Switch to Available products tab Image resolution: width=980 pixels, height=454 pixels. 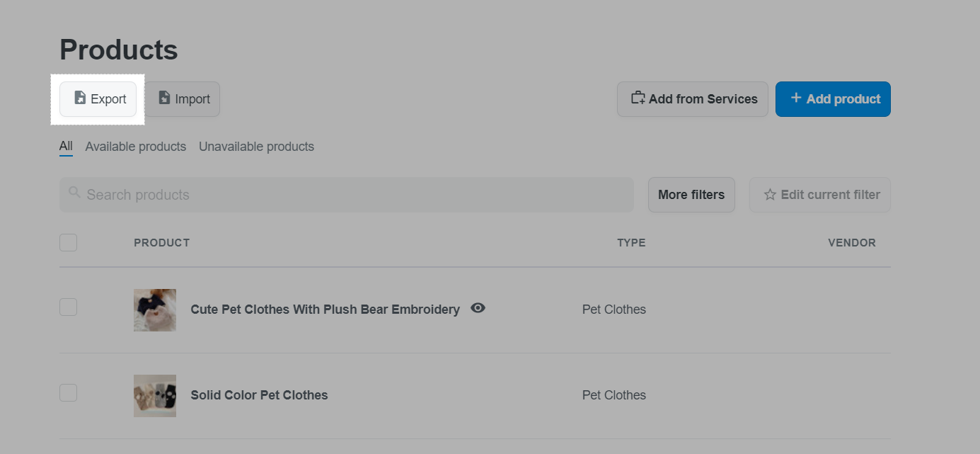(x=136, y=147)
